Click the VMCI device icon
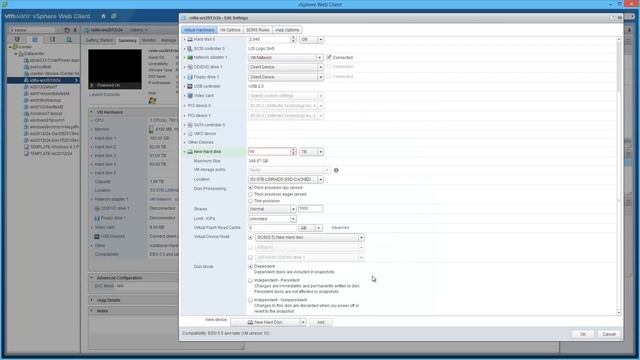640x360 pixels. pyautogui.click(x=190, y=133)
